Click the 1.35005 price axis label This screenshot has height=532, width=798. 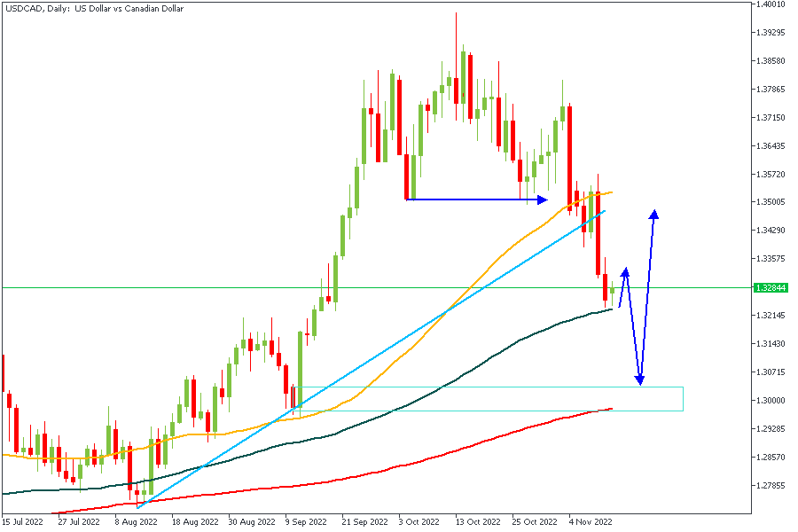771,202
